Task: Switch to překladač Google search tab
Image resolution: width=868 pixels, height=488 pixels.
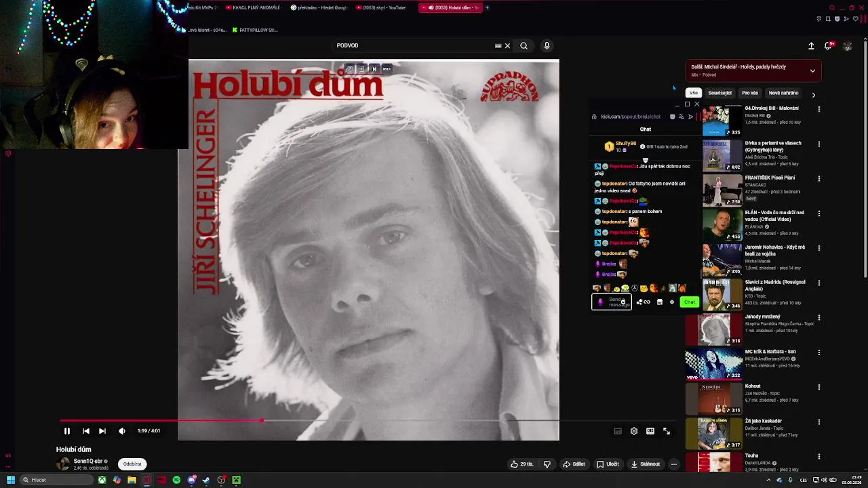Action: (x=319, y=7)
